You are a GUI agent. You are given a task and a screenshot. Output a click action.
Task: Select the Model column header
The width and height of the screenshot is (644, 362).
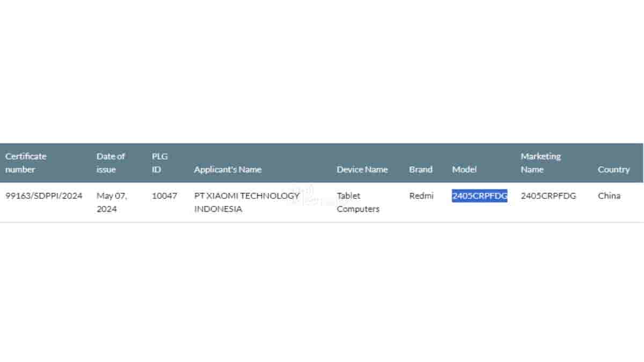[464, 169]
